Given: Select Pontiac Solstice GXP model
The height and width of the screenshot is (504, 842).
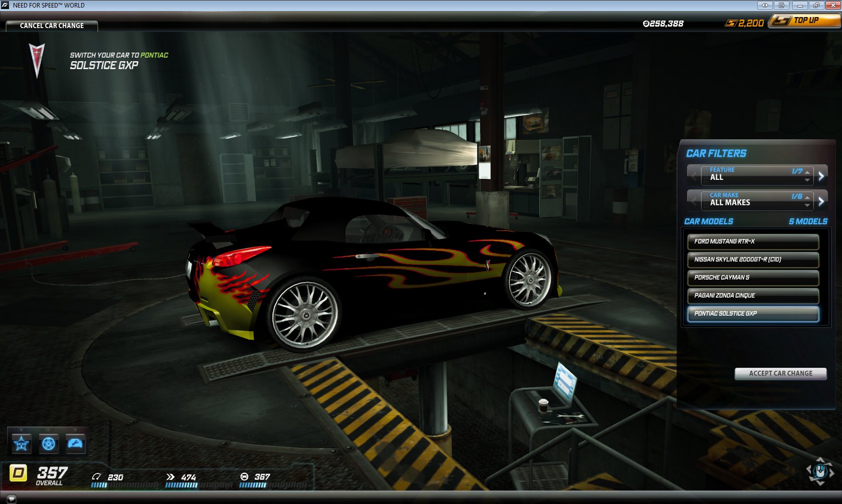Looking at the screenshot, I should click(753, 314).
